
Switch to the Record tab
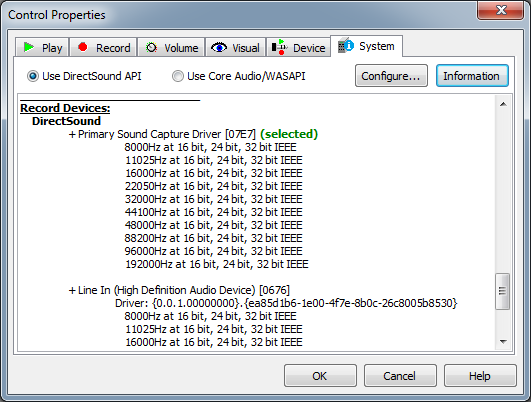(x=103, y=47)
